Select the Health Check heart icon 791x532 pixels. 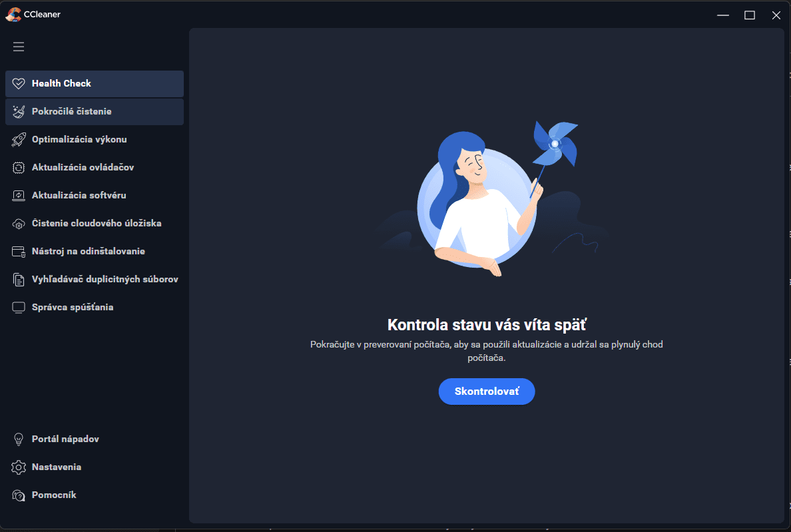(19, 83)
